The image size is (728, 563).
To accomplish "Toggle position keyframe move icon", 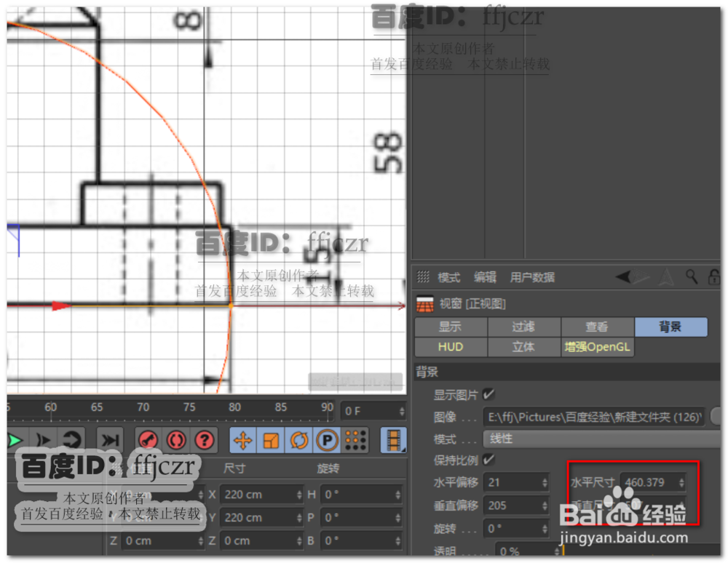I will point(243,440).
